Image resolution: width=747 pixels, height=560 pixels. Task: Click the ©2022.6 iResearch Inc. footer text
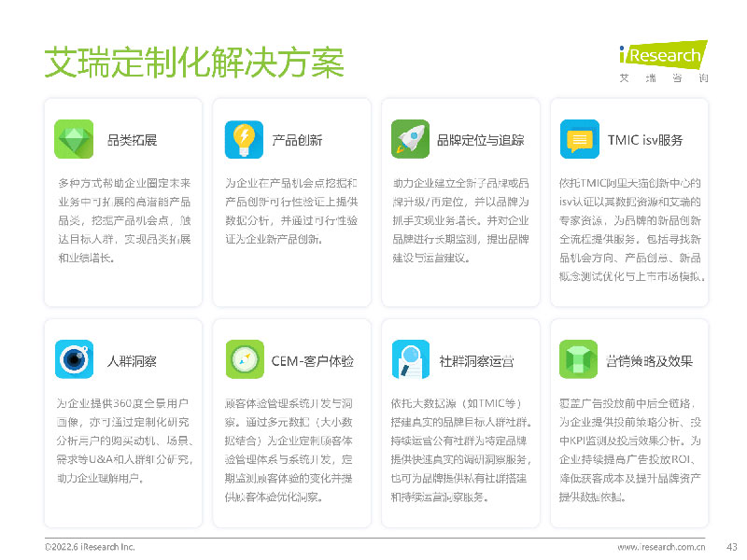pyautogui.click(x=90, y=547)
